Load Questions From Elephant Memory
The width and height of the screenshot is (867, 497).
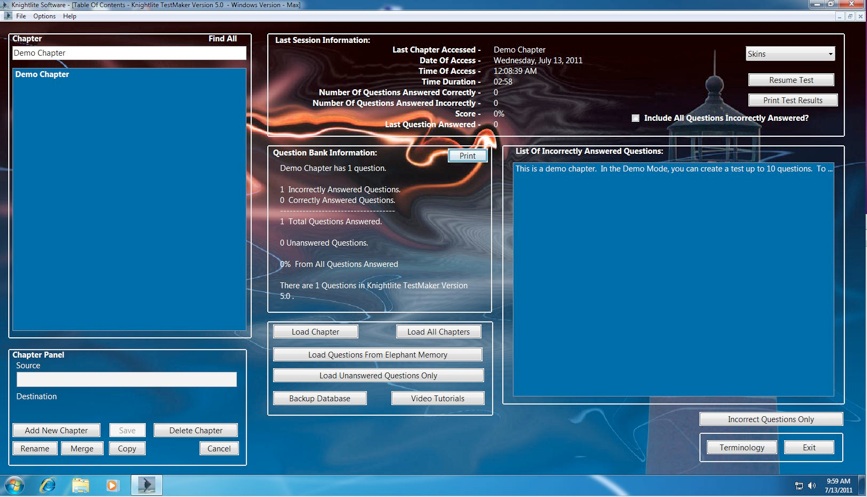point(378,355)
